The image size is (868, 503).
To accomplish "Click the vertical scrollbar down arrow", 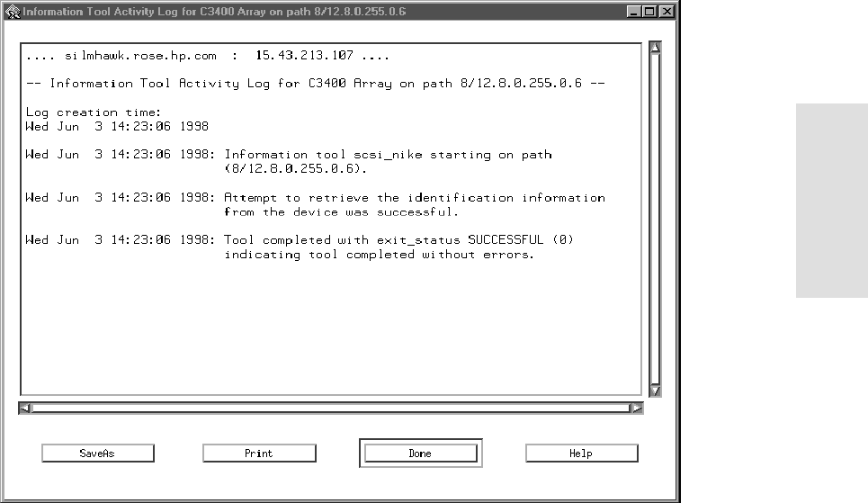I will click(656, 391).
